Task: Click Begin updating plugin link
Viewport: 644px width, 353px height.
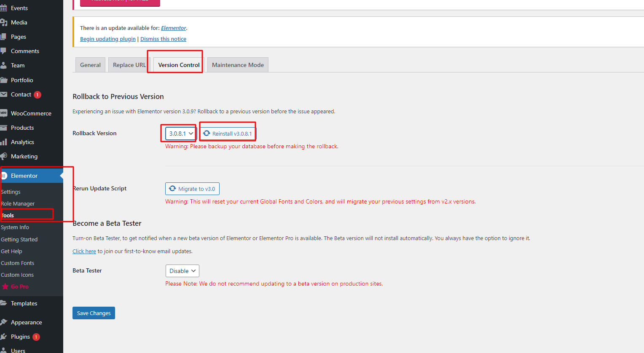Action: [108, 39]
